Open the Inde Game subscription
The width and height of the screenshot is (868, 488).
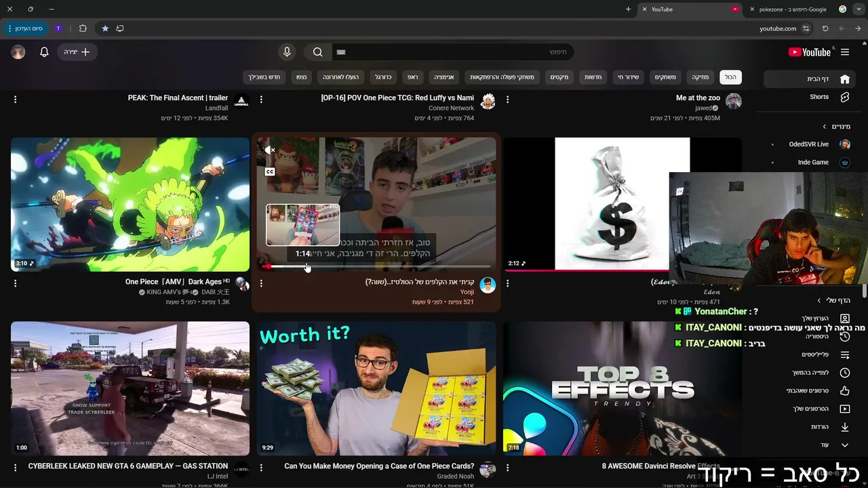tap(810, 163)
